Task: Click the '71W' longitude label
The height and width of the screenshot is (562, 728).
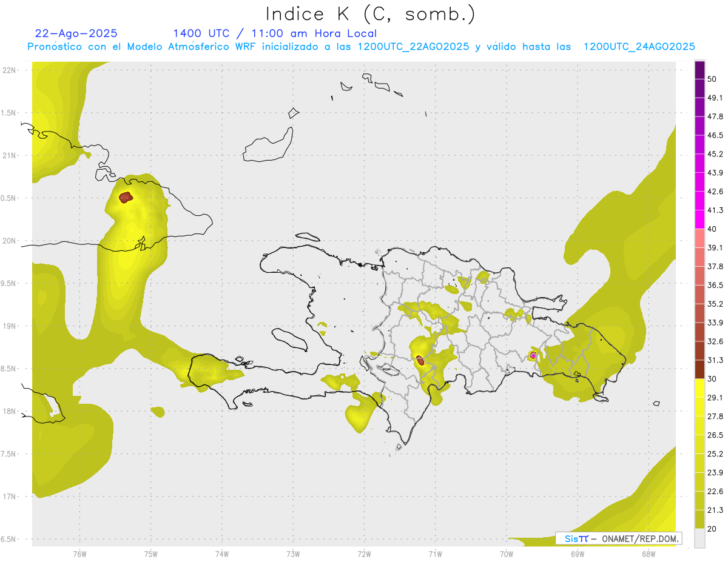Action: (435, 554)
